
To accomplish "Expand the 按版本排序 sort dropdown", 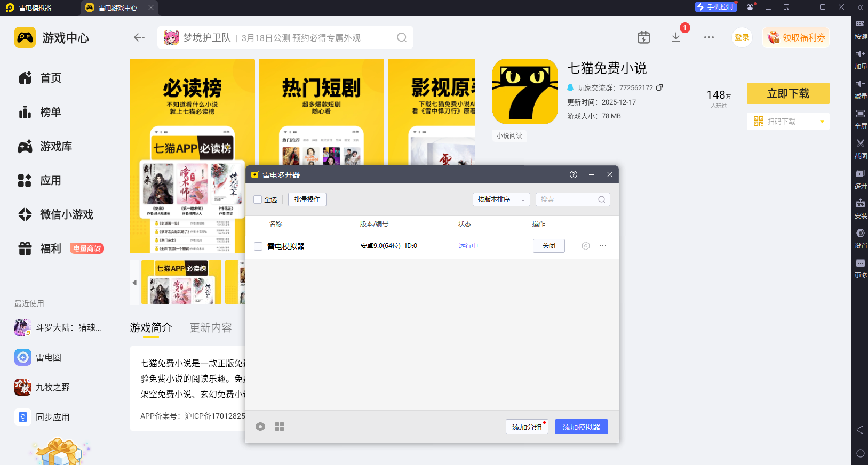I will click(x=501, y=199).
